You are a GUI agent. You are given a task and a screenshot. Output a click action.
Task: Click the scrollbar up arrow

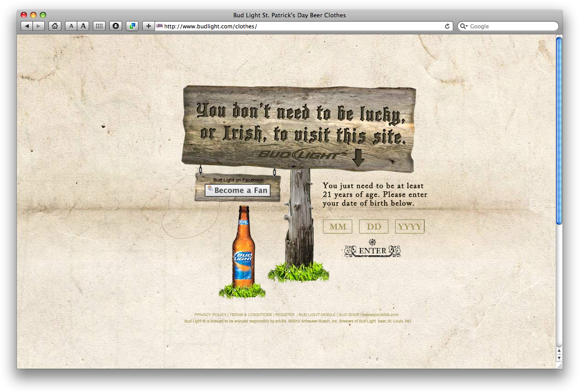pos(559,351)
